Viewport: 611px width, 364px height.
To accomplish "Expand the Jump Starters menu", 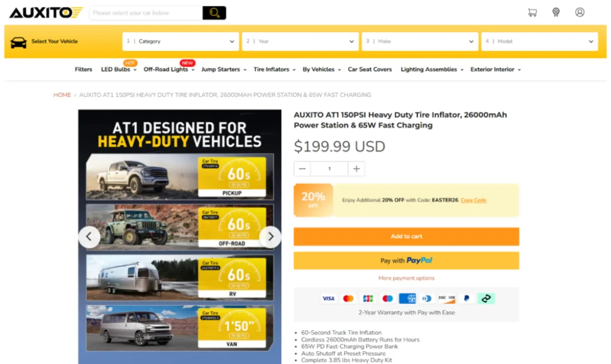I will 224,69.
